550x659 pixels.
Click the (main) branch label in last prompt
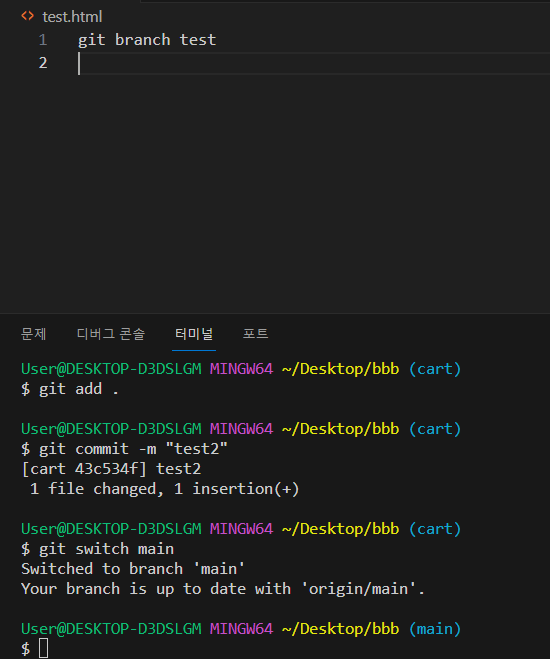pos(435,629)
